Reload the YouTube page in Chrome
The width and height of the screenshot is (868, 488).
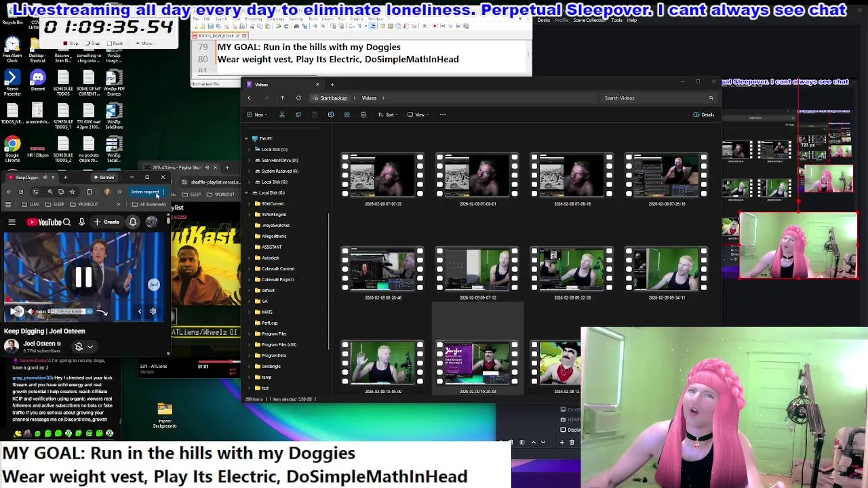pos(20,192)
